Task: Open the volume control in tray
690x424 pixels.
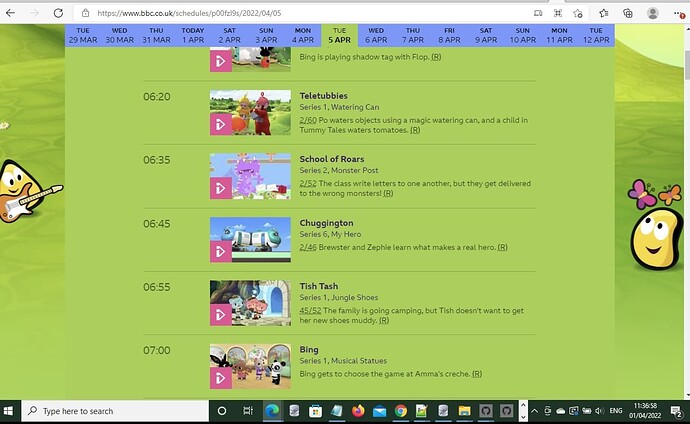Action: [x=598, y=411]
